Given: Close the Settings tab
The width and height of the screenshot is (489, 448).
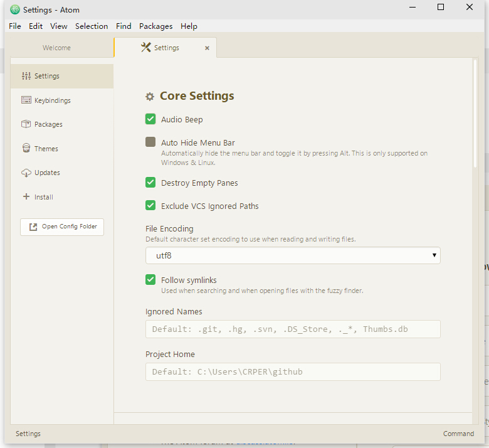Looking at the screenshot, I should pos(208,48).
